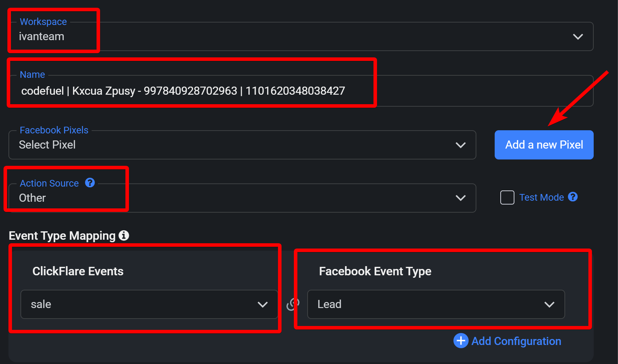618x364 pixels.
Task: Open the ClickFlare Events sale dropdown
Action: pos(149,305)
